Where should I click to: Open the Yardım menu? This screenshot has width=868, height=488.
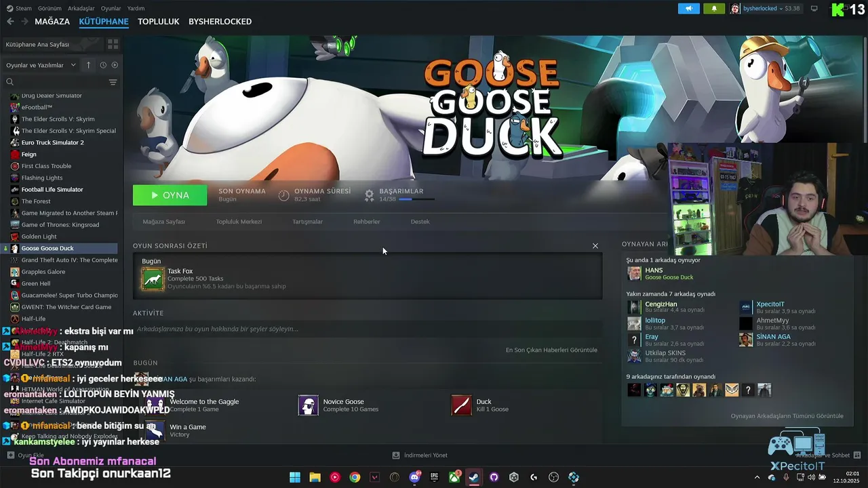tap(136, 8)
